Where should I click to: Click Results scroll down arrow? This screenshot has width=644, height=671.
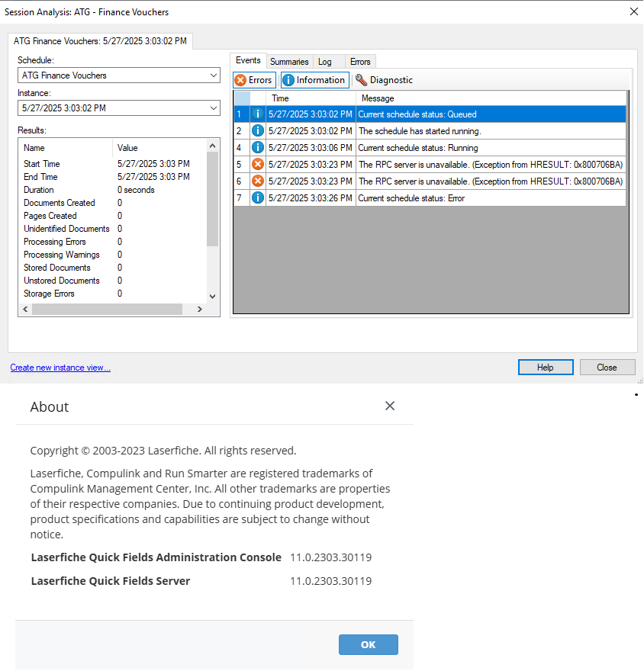pos(212,296)
